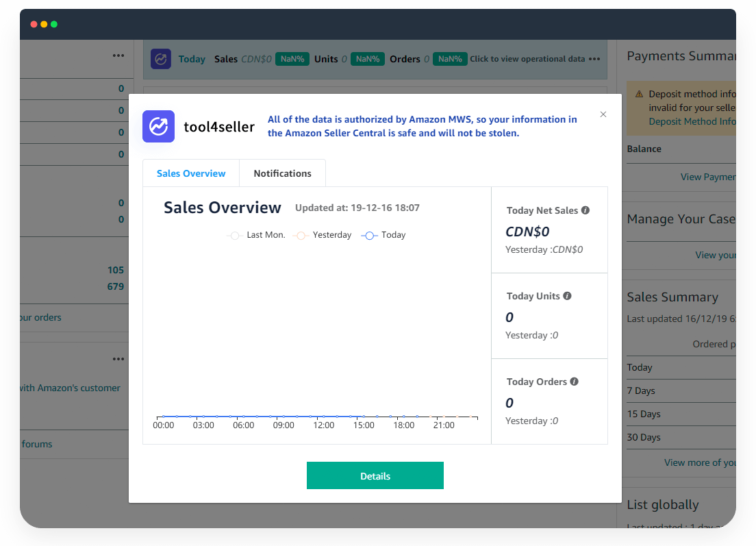Click the 15 Days row in Sales Summary
The height and width of the screenshot is (546, 756).
(681, 414)
